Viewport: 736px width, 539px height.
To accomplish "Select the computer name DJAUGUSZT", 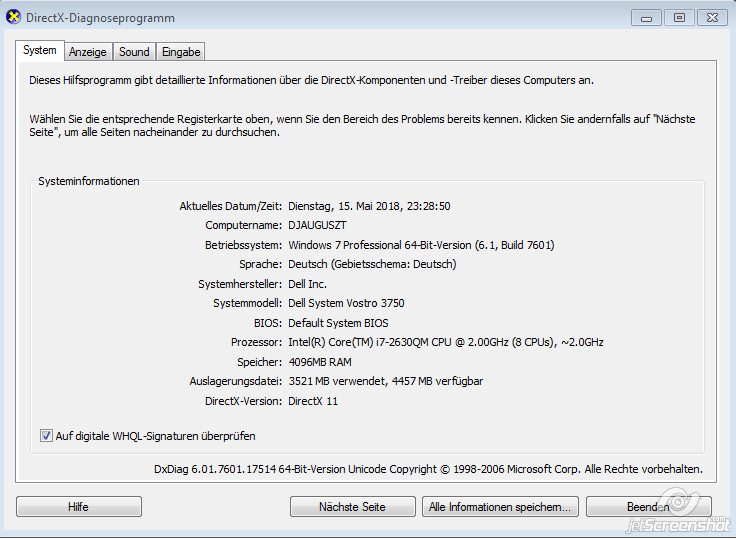I will pyautogui.click(x=317, y=225).
